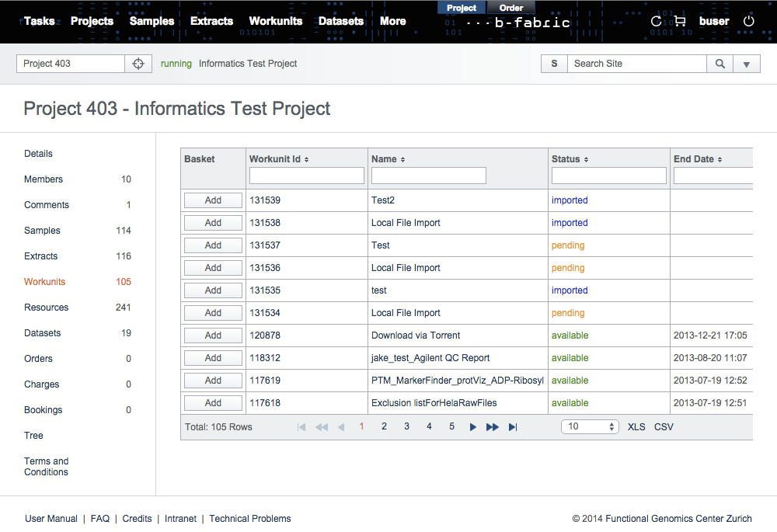Click the Search Site input box
This screenshot has width=777, height=532.
[x=637, y=64]
